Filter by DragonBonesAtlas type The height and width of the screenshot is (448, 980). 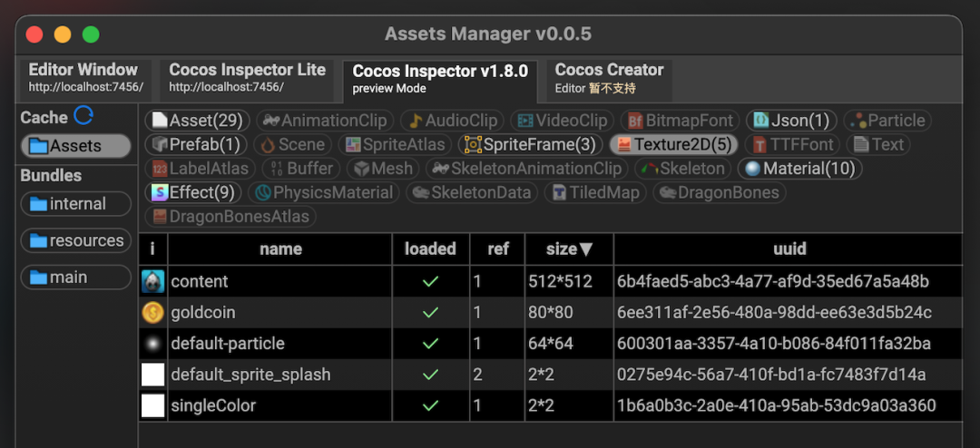point(230,216)
